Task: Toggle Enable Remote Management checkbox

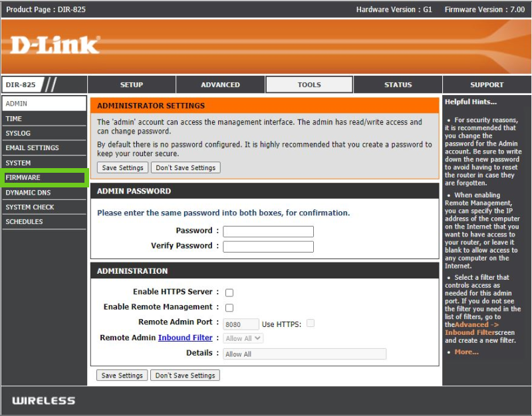Action: click(229, 308)
